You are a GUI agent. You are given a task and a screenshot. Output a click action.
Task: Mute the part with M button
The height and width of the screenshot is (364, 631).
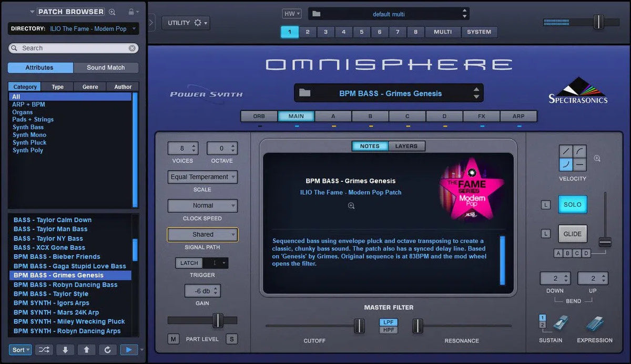pos(174,339)
